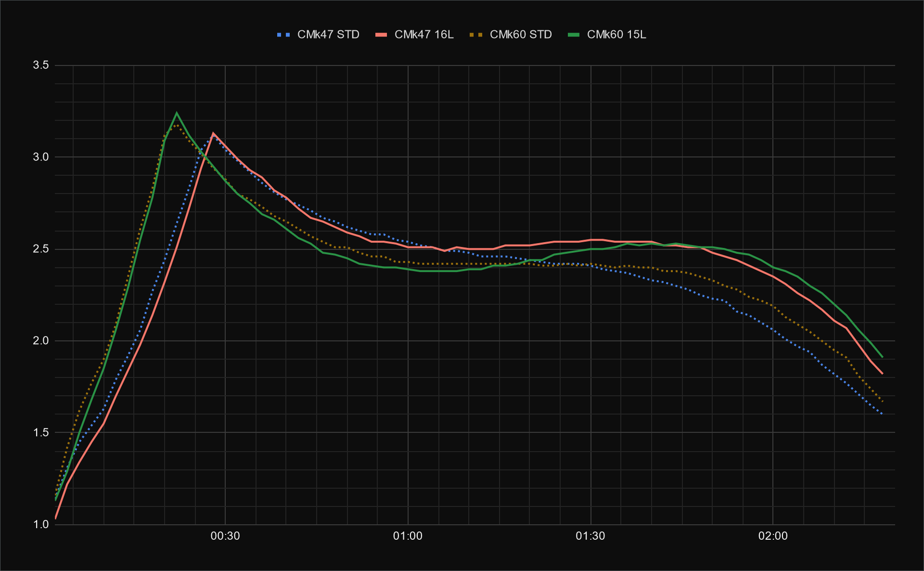Toggle the CMk47 16L legend label
This screenshot has height=571, width=924.
point(423,35)
